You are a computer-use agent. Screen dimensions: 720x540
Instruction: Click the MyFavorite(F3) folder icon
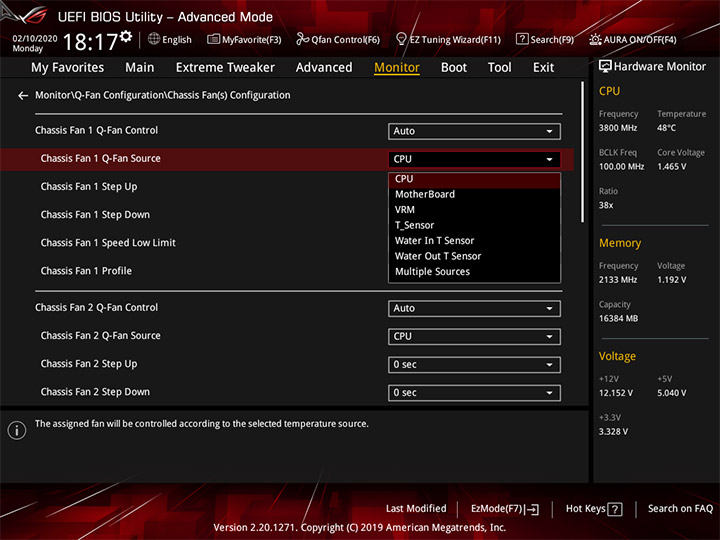coord(213,39)
